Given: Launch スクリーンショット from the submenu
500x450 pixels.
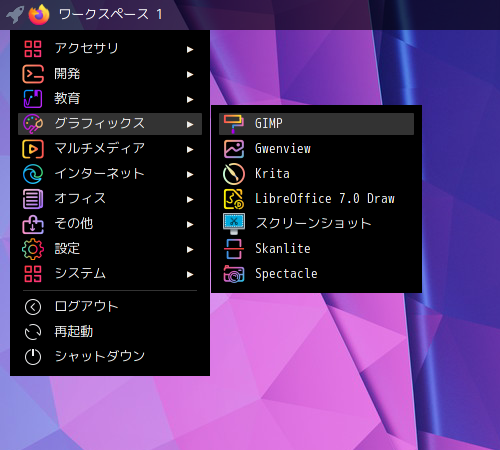Looking at the screenshot, I should pos(316,224).
